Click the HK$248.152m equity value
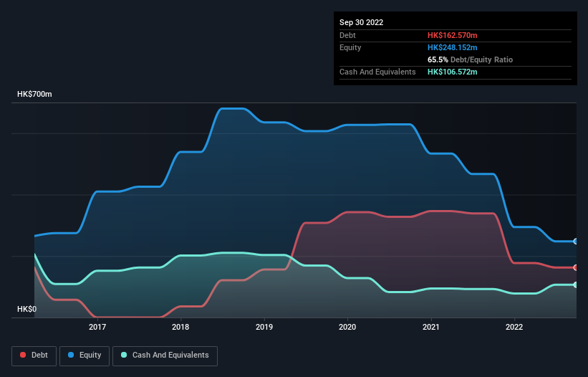The height and width of the screenshot is (377, 588). (452, 47)
